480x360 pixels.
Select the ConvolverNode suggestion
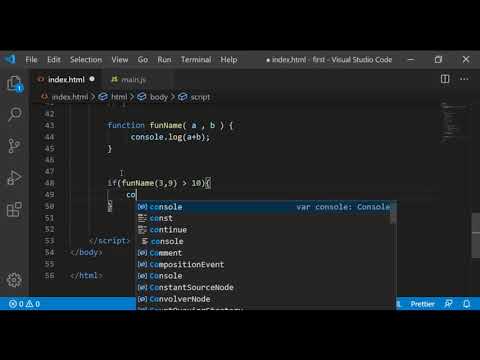pos(263,299)
